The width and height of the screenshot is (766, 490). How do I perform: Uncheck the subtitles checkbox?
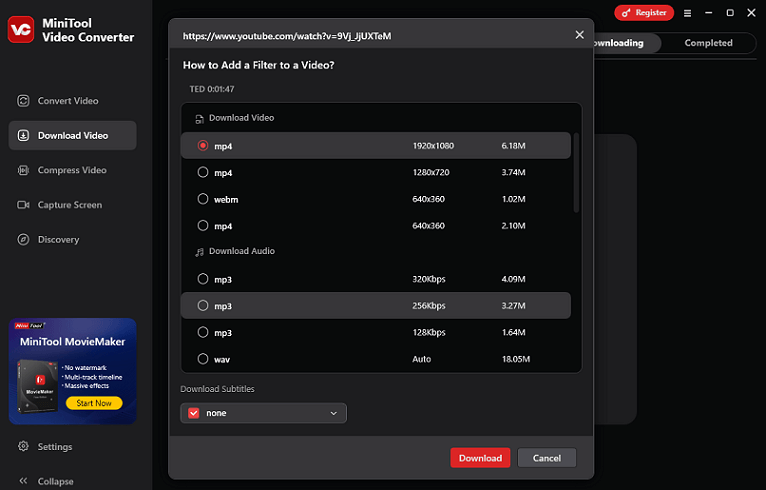(194, 413)
